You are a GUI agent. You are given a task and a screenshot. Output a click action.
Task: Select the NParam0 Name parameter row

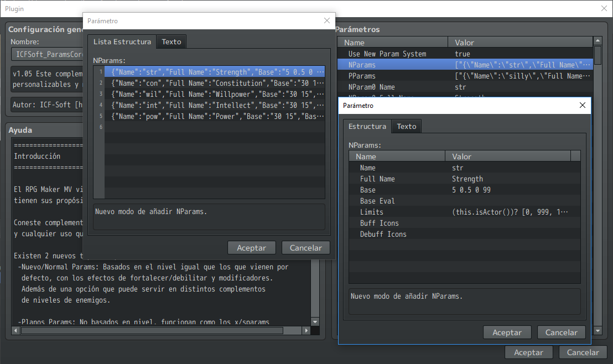[465, 87]
